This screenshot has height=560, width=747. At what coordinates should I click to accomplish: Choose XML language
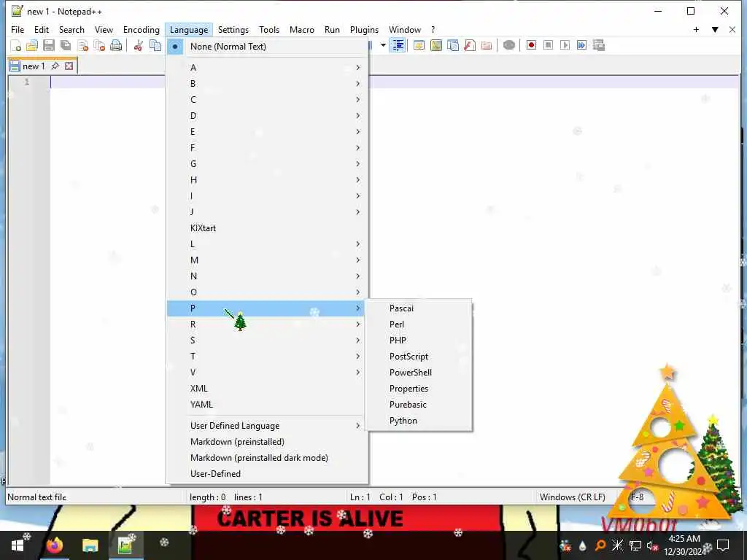[x=267, y=389]
